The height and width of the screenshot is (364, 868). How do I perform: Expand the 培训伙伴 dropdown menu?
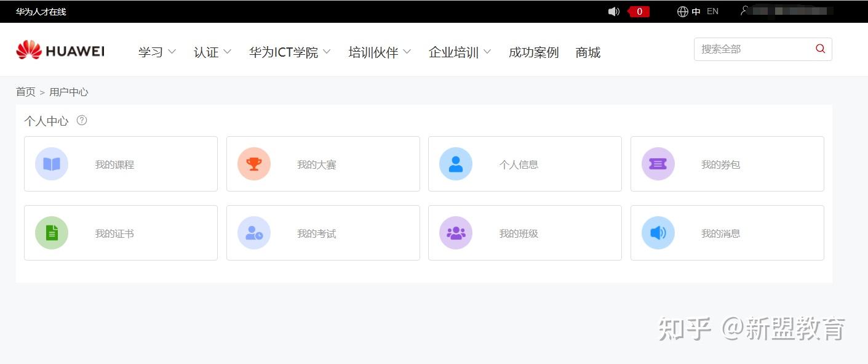click(x=380, y=52)
